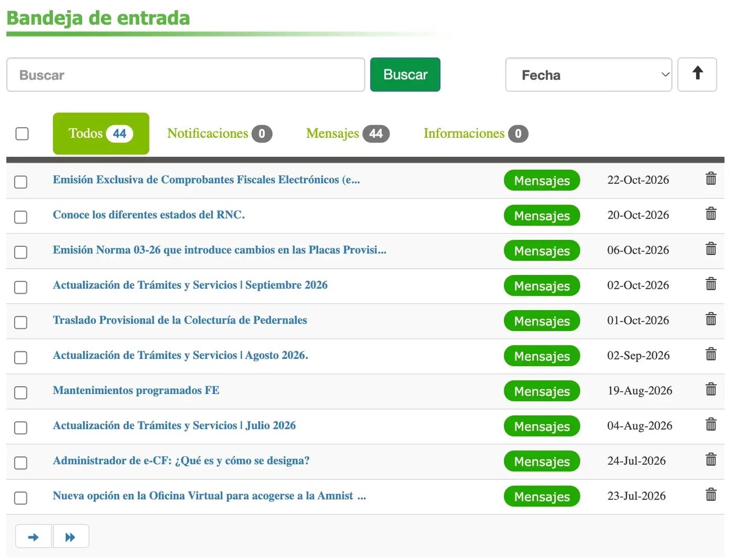734x560 pixels.
Task: Trash the Administrador de e-CF message
Action: [x=711, y=459]
